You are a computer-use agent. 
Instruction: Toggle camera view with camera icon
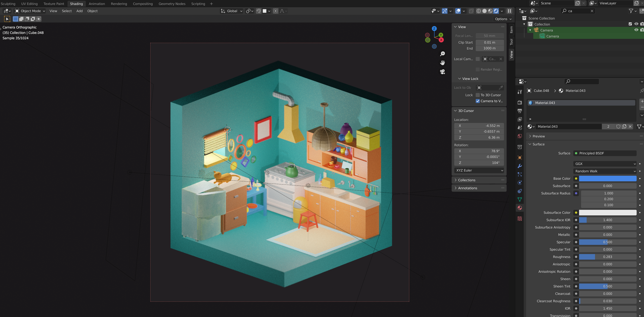[442, 72]
